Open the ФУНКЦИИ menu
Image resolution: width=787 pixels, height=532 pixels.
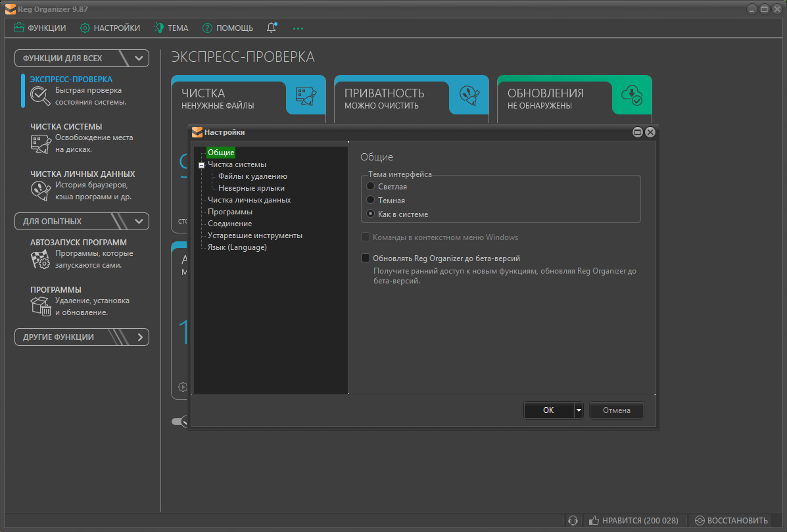point(39,28)
